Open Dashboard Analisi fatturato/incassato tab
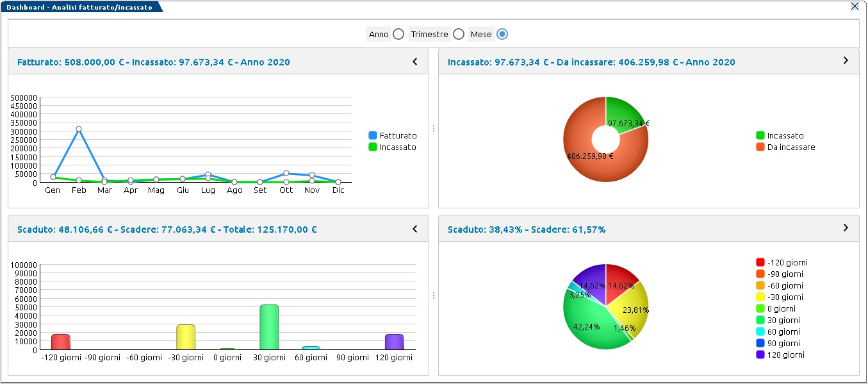The width and height of the screenshot is (868, 384). 79,7
